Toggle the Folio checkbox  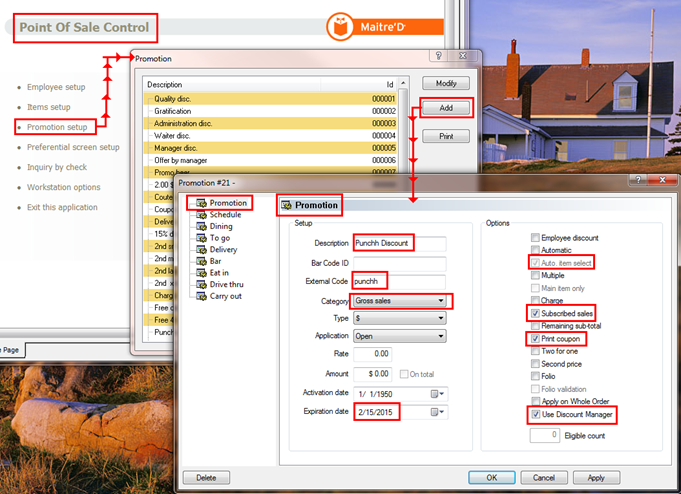pos(535,376)
